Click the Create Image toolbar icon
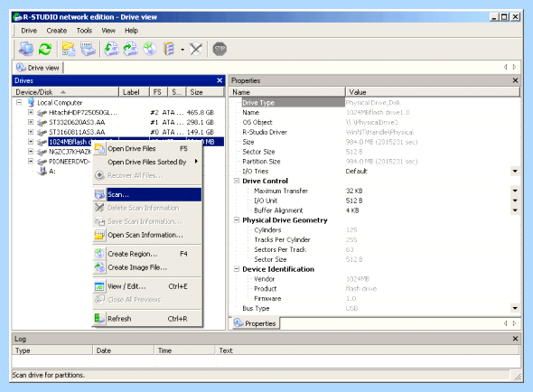This screenshot has width=533, height=392. tap(130, 49)
